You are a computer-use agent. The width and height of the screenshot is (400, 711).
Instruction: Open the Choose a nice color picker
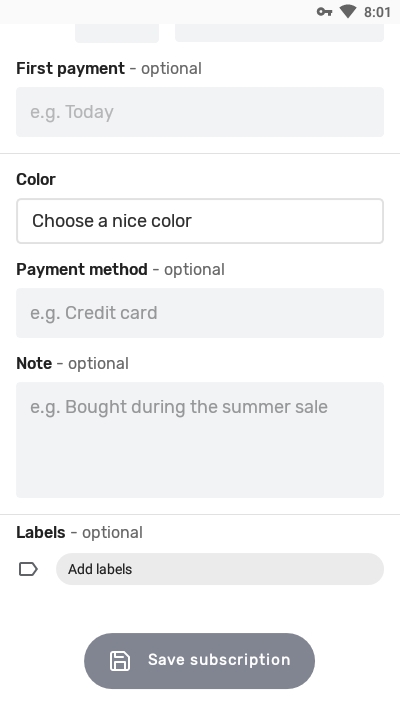(200, 221)
